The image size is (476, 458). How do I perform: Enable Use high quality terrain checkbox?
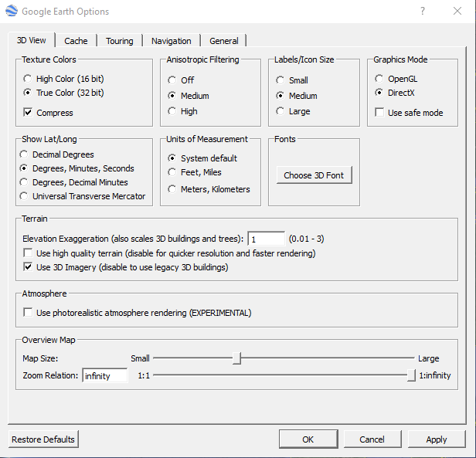tap(28, 253)
